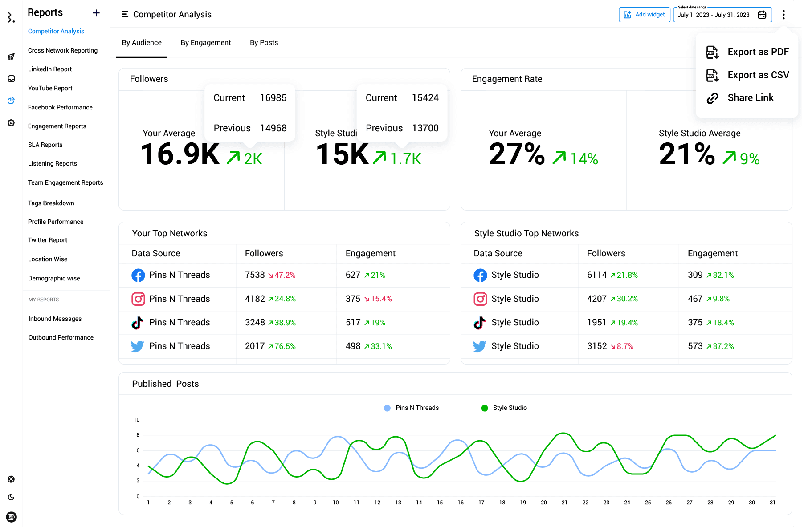Switch to the By Posts tab

[264, 43]
